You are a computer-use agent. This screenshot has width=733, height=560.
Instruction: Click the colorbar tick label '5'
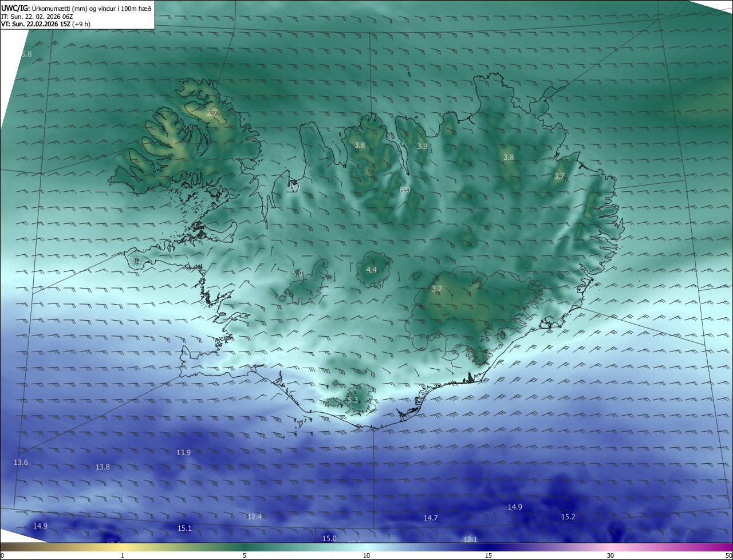coord(245,555)
